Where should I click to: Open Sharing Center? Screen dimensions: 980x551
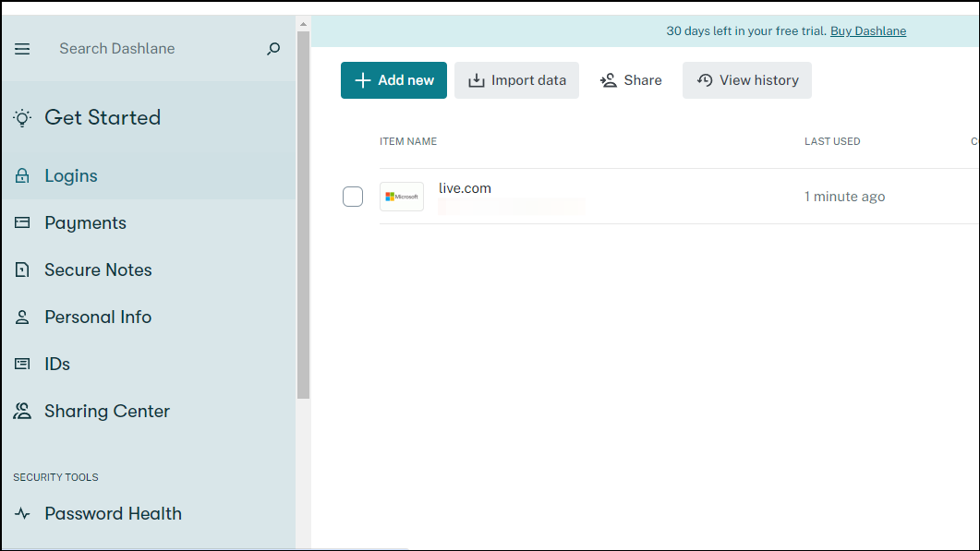[149, 411]
